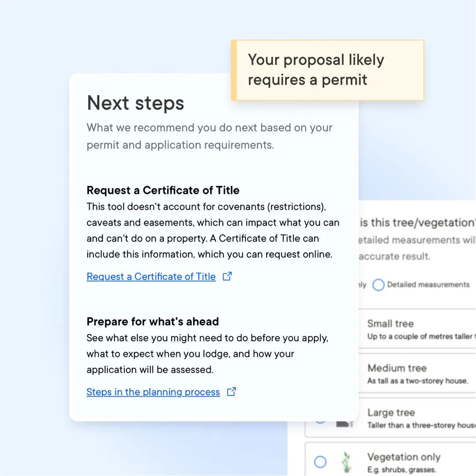Click the Prepare for what's ahead heading
Viewport: 476px width, 476px height.
tap(152, 321)
